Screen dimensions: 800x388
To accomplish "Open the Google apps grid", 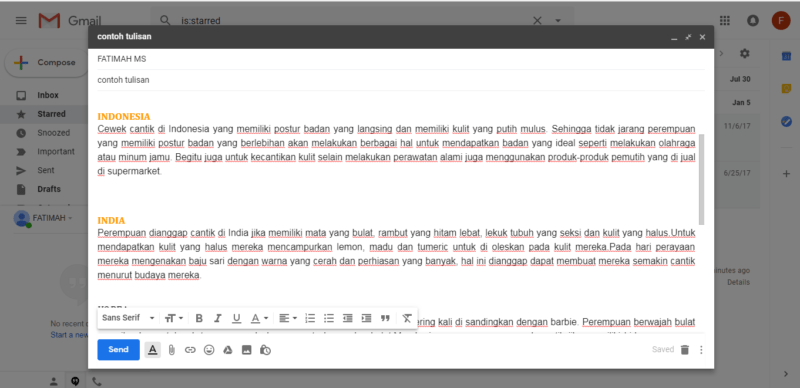I will (x=724, y=20).
